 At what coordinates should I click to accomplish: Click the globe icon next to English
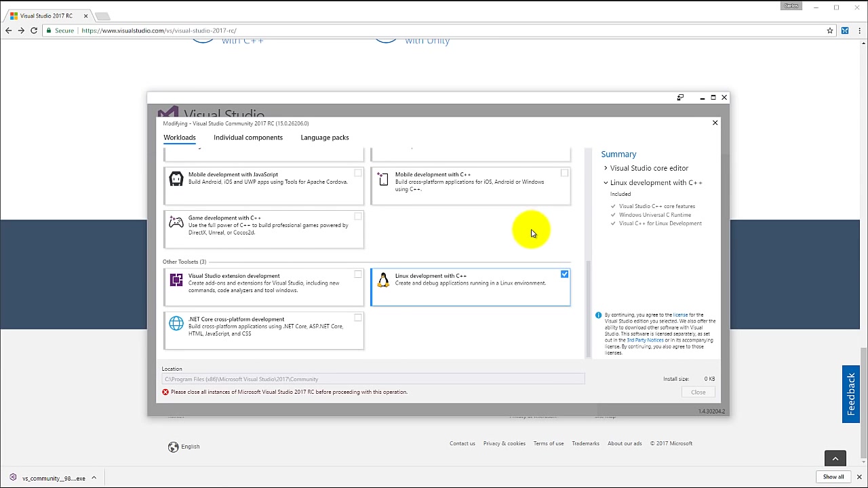(173, 447)
